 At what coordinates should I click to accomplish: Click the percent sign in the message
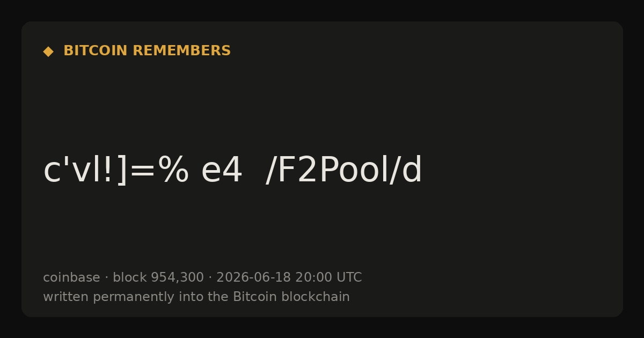(x=172, y=171)
